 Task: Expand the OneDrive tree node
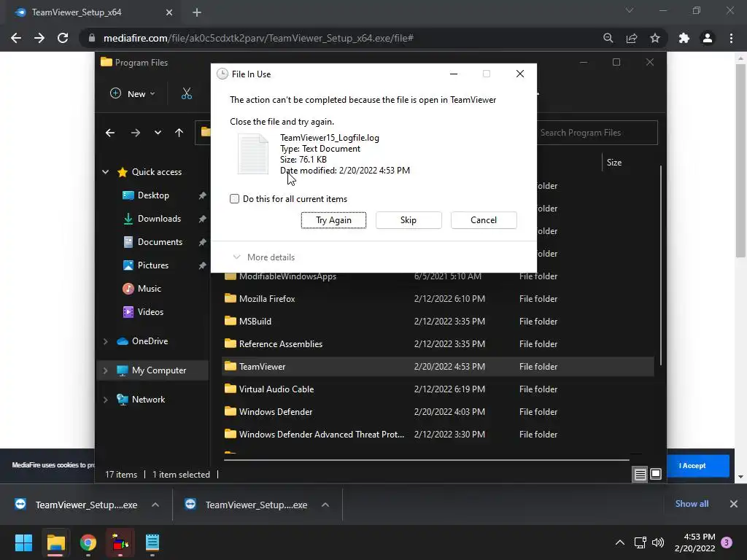[105, 341]
